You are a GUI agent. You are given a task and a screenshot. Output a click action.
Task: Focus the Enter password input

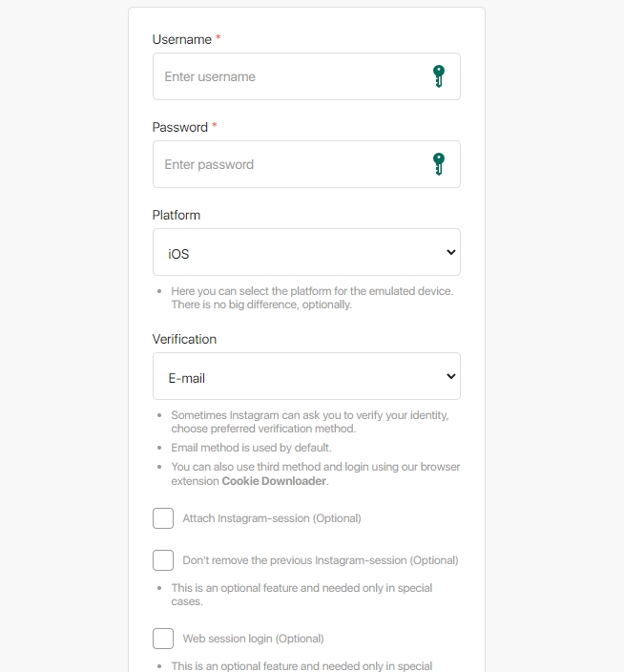pos(286,164)
